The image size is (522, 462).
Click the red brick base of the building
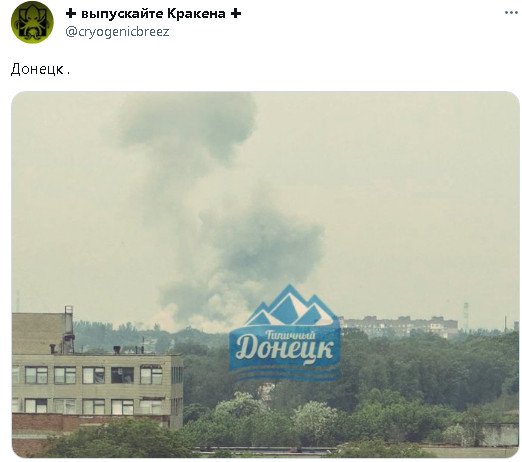[90, 423]
